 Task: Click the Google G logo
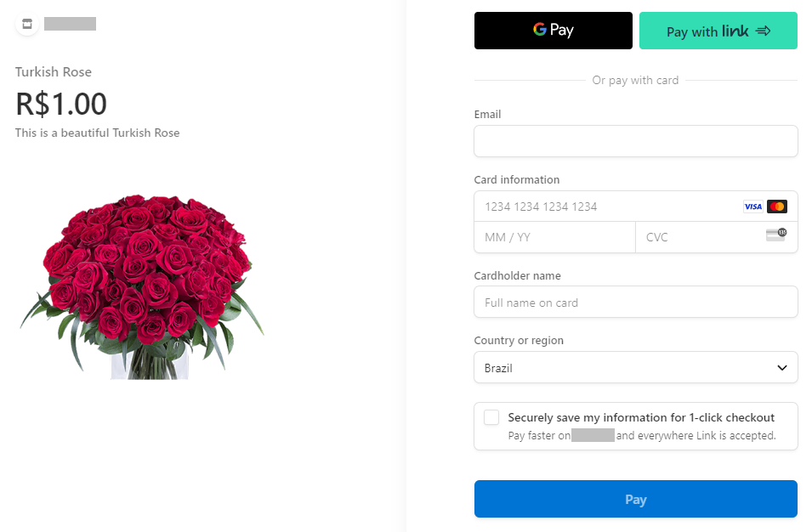539,30
